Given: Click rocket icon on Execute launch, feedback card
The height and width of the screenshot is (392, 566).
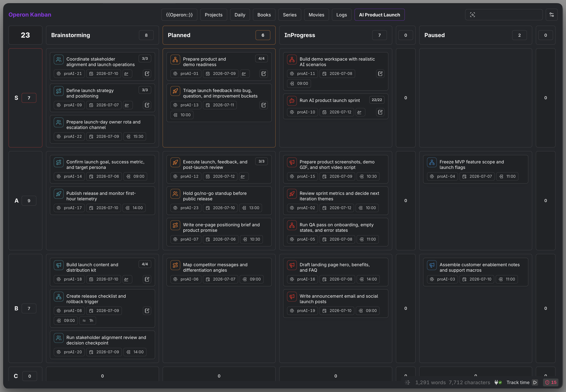Looking at the screenshot, I should pyautogui.click(x=175, y=162).
